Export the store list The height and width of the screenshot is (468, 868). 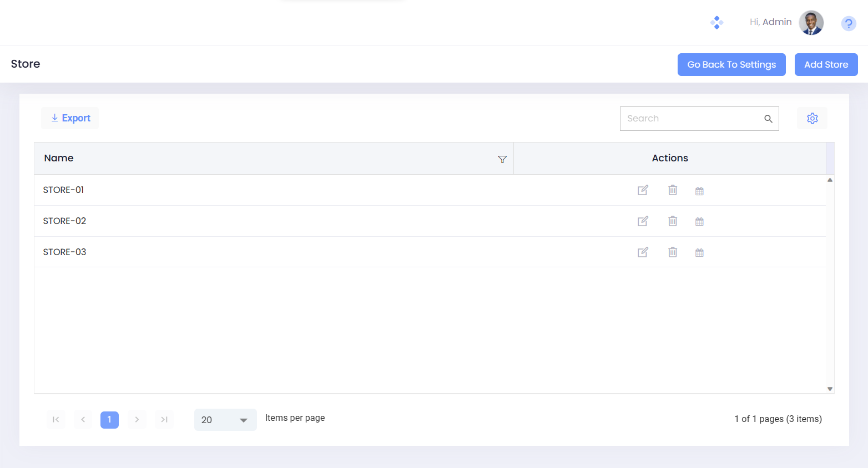(x=70, y=118)
